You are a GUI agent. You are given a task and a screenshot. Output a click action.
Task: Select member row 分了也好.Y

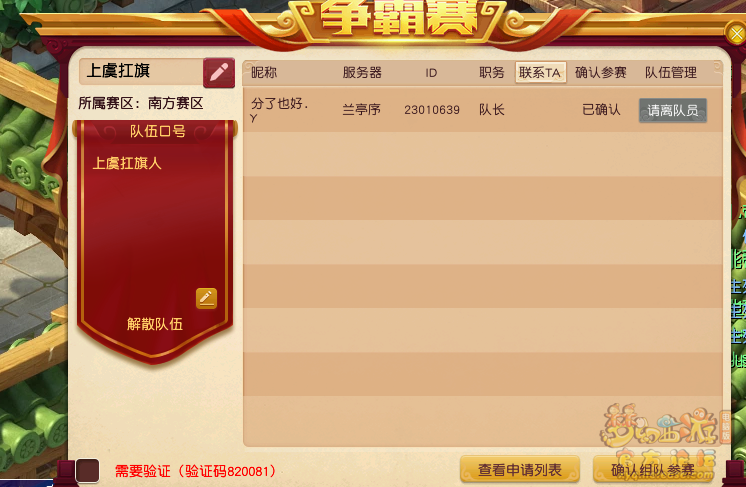(482, 110)
